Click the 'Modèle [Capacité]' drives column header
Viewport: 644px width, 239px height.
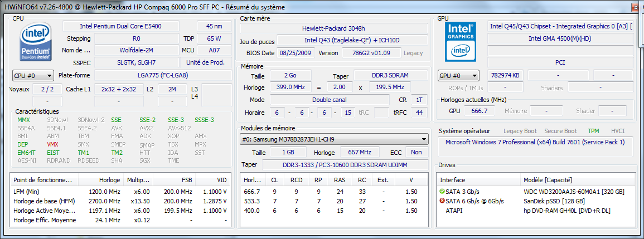(577, 181)
